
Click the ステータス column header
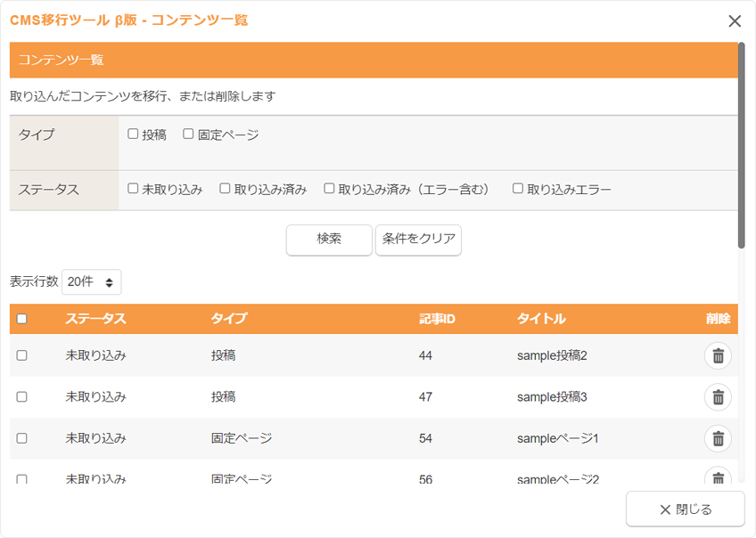tap(95, 319)
